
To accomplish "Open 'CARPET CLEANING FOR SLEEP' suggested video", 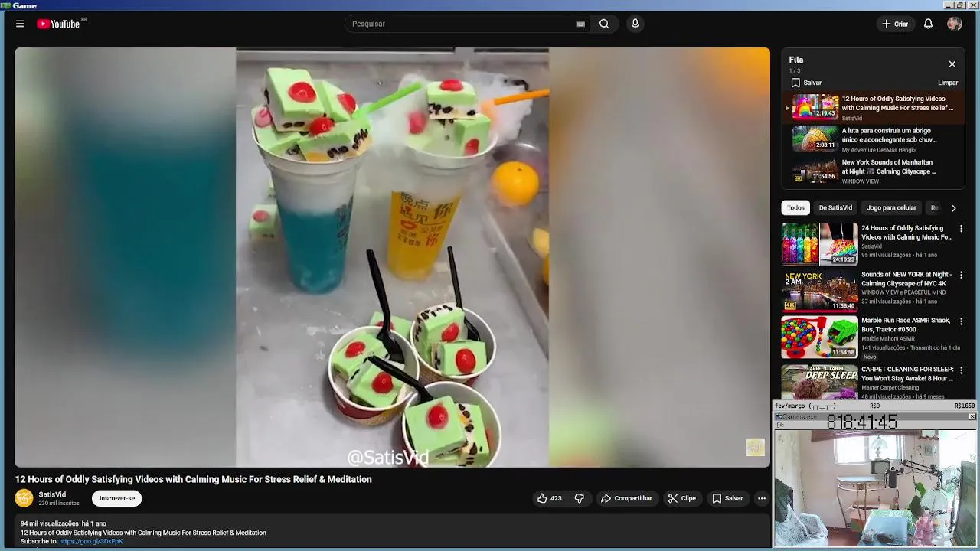I will tap(908, 373).
